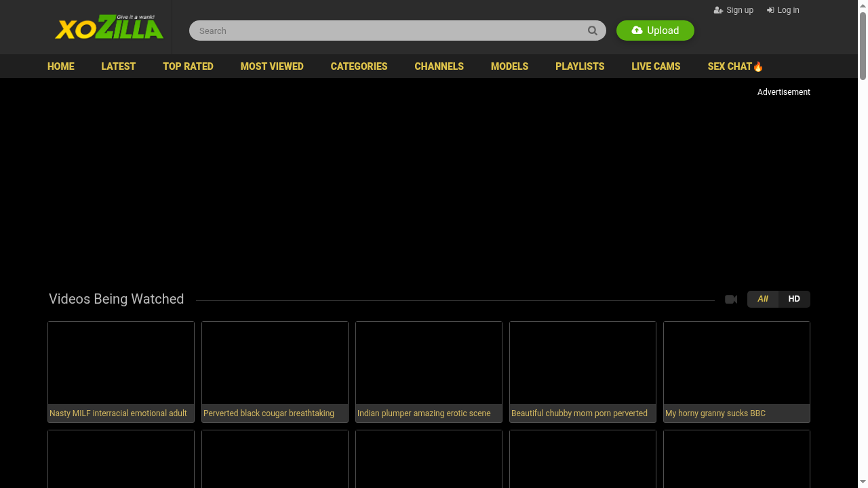868x488 pixels.
Task: Switch the filter to HD only
Action: click(x=794, y=299)
